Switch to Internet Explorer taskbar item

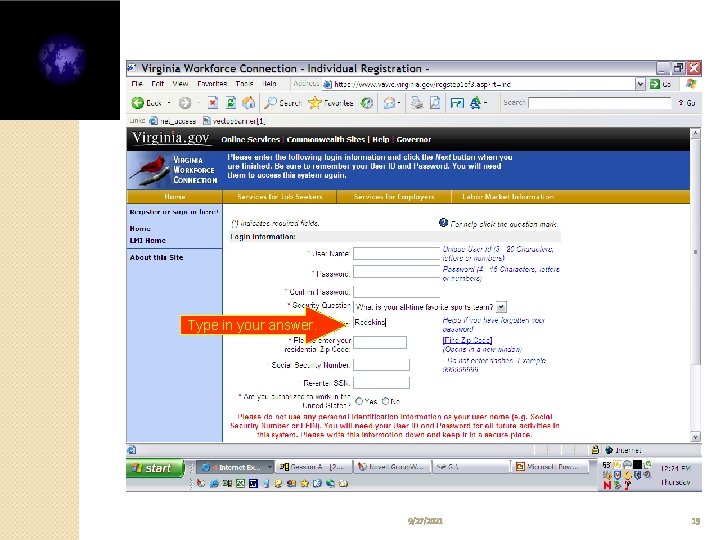pyautogui.click(x=236, y=467)
